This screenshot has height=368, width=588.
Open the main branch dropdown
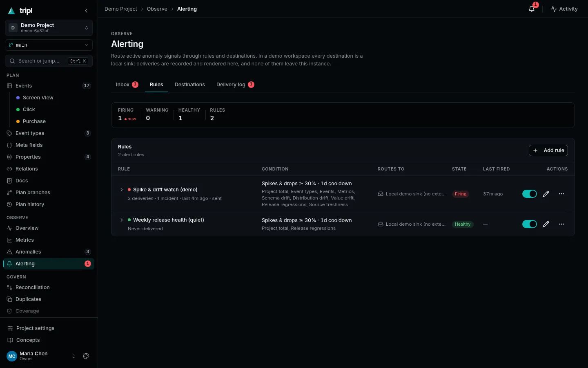click(49, 45)
